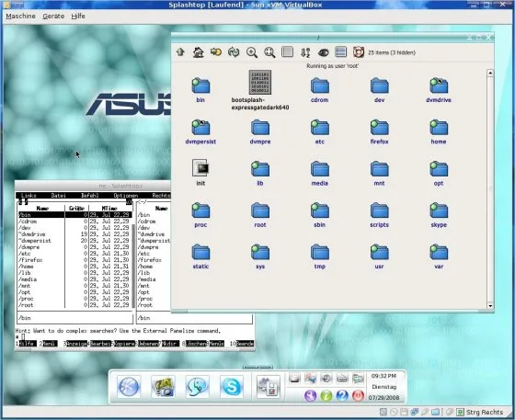
Task: Launch the photo manager from the dock
Action: pyautogui.click(x=163, y=387)
